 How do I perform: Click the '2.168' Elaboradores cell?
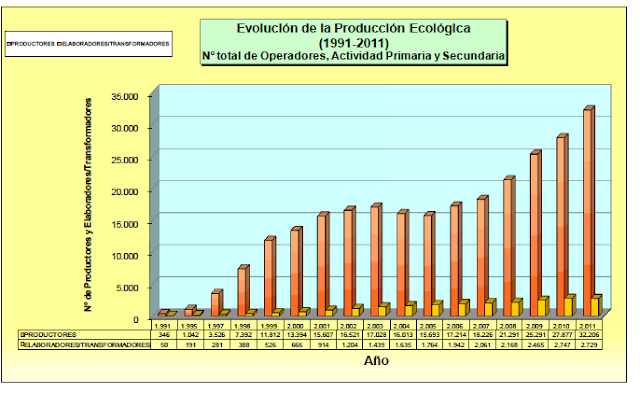coord(509,345)
